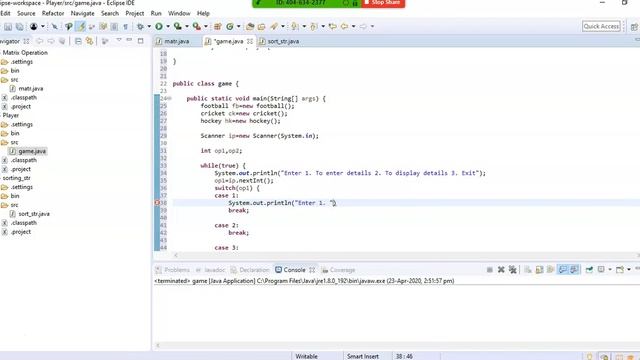The width and height of the screenshot is (640, 360).
Task: Open the Source menu
Action: click(x=26, y=13)
